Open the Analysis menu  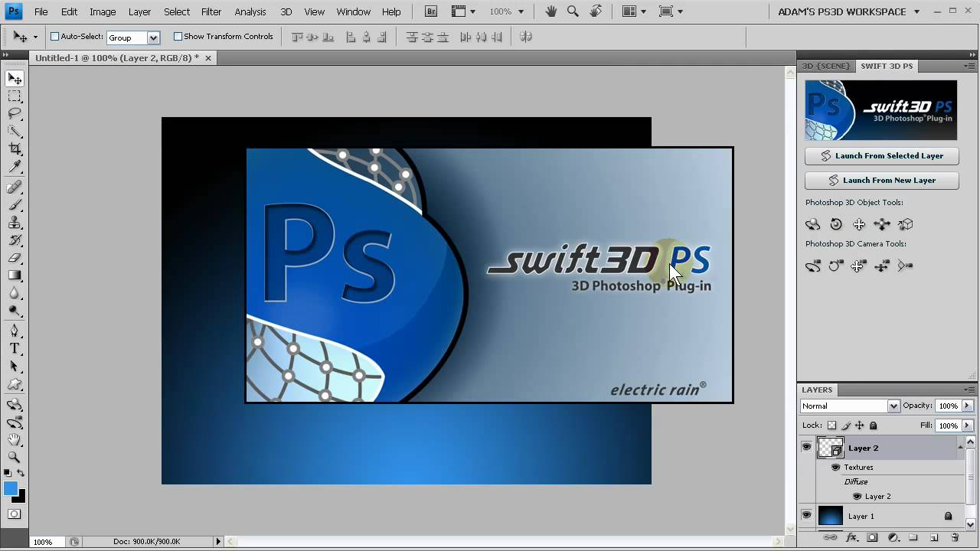(x=250, y=11)
